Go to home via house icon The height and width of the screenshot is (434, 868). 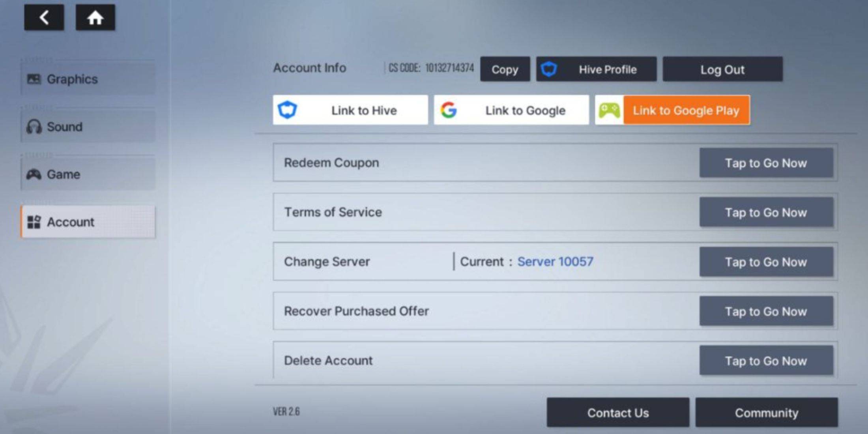point(95,17)
